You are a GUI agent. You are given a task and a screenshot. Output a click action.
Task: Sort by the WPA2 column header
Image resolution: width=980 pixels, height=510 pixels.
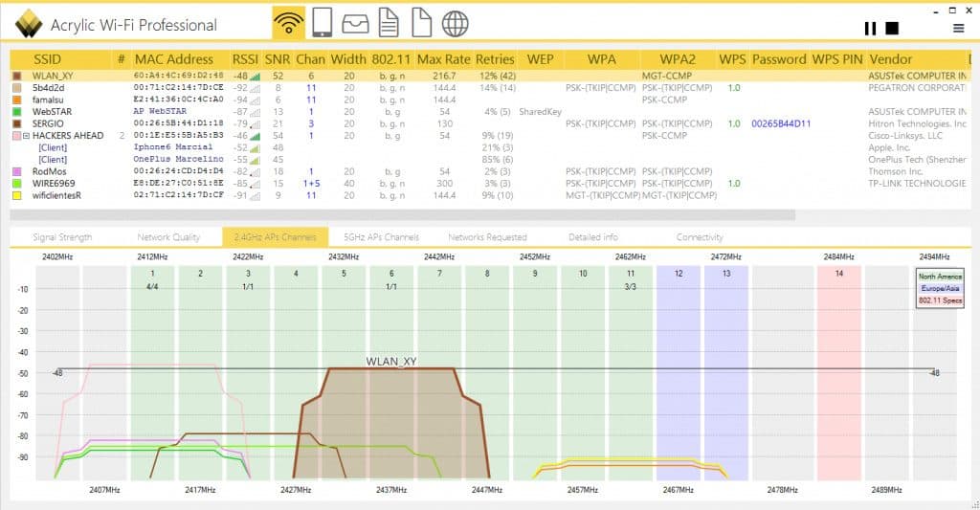click(678, 59)
